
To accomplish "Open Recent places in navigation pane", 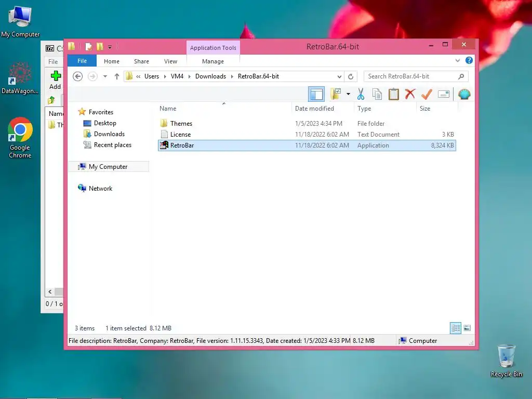I will coord(112,145).
